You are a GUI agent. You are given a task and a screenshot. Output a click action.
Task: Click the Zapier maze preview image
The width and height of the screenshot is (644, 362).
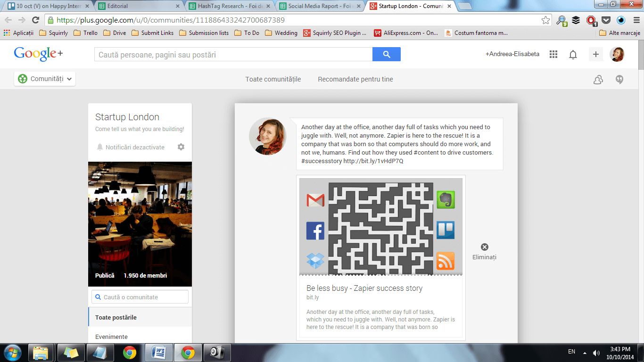pos(381,227)
